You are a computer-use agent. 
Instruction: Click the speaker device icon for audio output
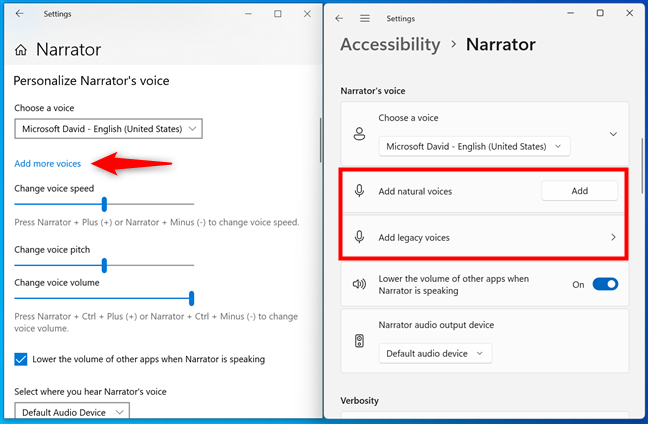point(359,341)
